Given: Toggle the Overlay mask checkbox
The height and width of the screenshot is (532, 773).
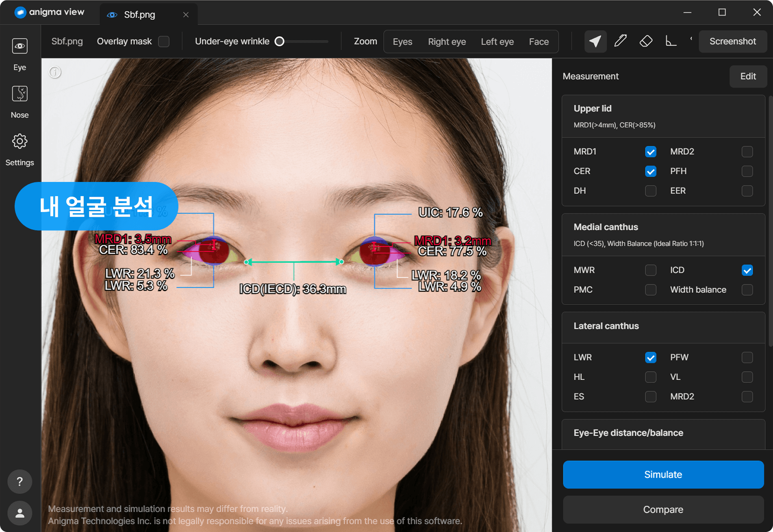Looking at the screenshot, I should (164, 41).
